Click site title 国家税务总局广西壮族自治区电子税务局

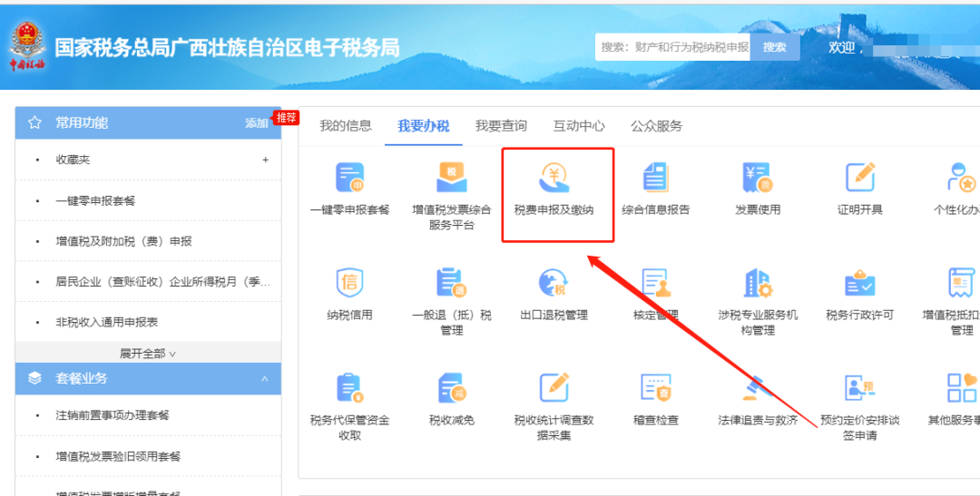tap(227, 47)
